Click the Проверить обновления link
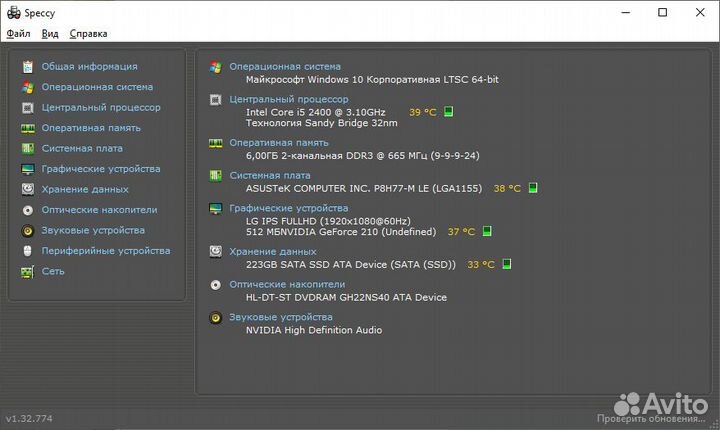 pos(651,419)
